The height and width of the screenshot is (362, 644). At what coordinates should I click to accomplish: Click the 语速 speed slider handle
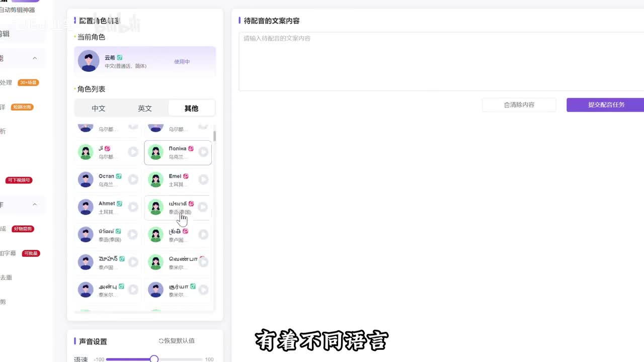click(154, 359)
